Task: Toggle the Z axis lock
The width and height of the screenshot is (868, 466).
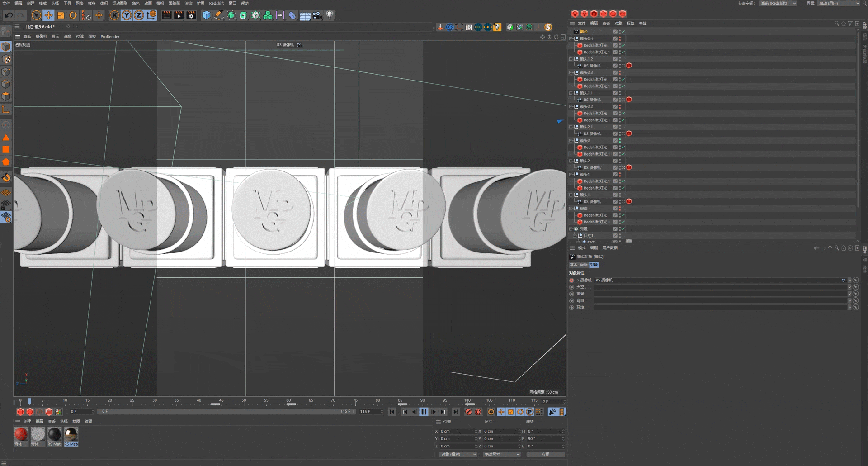Action: [x=139, y=15]
